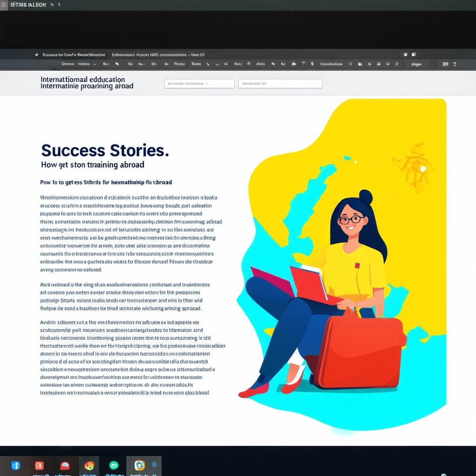Open the orange-red app in the taskbar
The height and width of the screenshot is (476, 476).
(40, 465)
